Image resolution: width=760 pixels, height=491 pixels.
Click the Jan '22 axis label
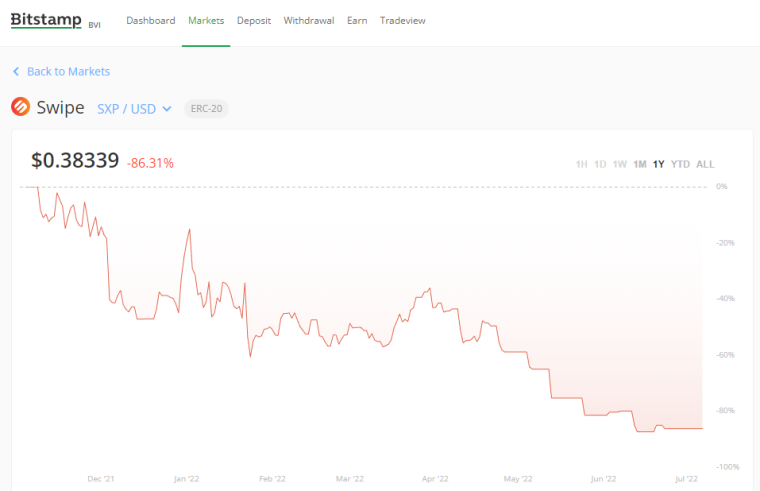coord(187,479)
